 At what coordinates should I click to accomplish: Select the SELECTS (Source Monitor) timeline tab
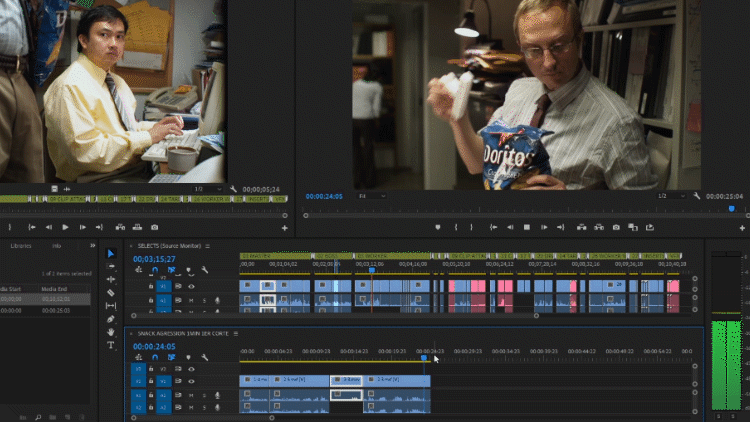[x=169, y=246]
